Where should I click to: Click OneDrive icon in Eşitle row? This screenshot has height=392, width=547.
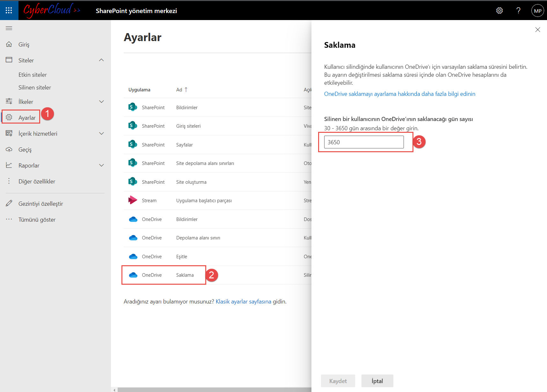point(133,256)
